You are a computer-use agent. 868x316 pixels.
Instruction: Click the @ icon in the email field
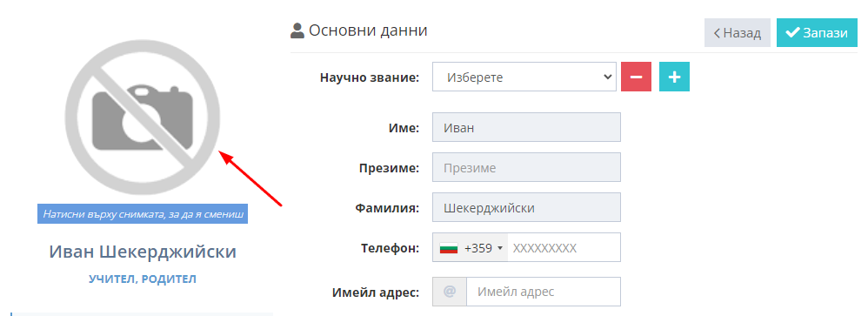(x=450, y=292)
